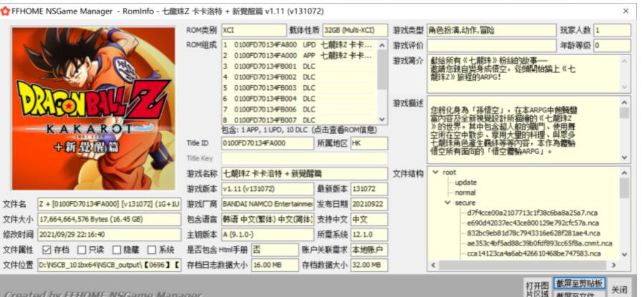This screenshot has height=297, width=644.
Task: Select ROM row 4 0100FD70134FB002 DLC
Action: pyautogui.click(x=299, y=77)
